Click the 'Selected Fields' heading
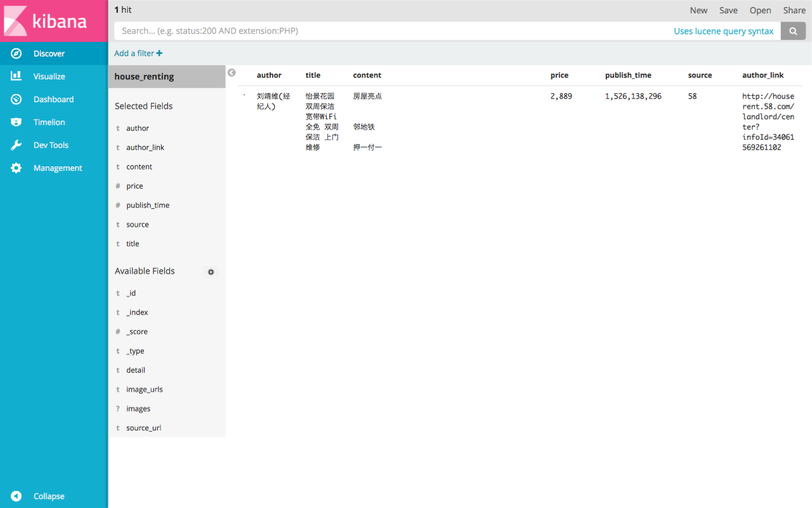 tap(143, 106)
